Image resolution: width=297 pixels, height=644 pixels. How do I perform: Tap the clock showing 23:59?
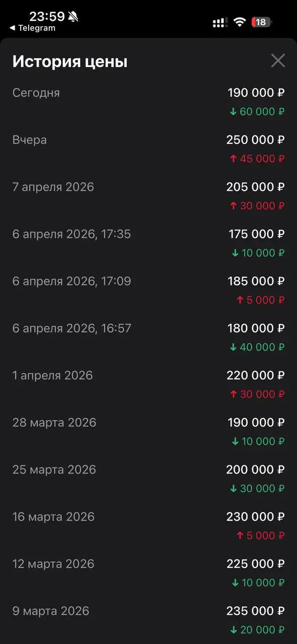[x=49, y=16]
